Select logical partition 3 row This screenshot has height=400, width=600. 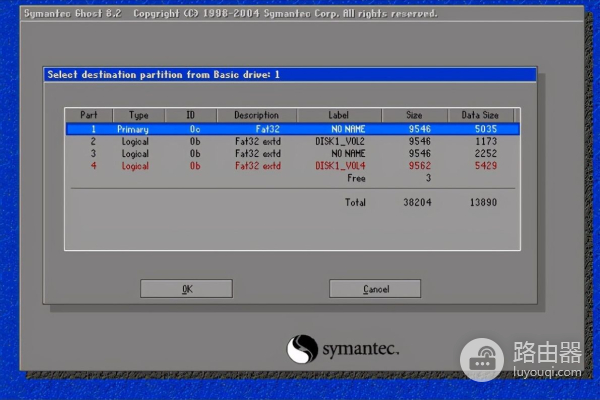click(x=292, y=153)
